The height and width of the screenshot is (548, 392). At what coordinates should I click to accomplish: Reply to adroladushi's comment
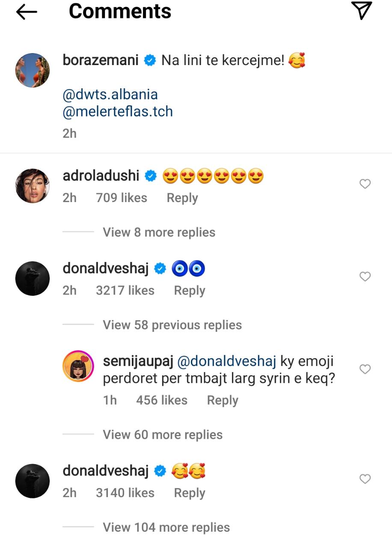click(x=182, y=198)
